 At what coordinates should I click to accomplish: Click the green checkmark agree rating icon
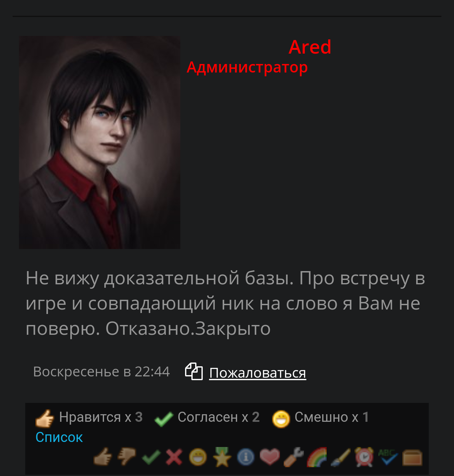151,456
